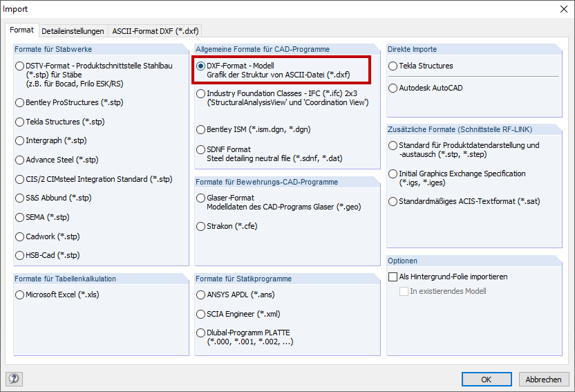The image size is (575, 392).
Task: Choose the Tekla Structures direct import
Action: (x=393, y=66)
